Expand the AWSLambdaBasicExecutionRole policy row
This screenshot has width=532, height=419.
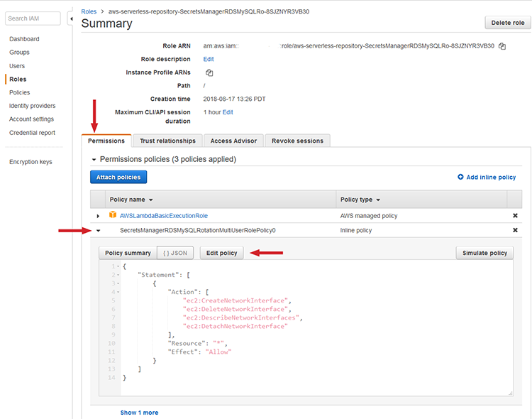[x=98, y=216]
